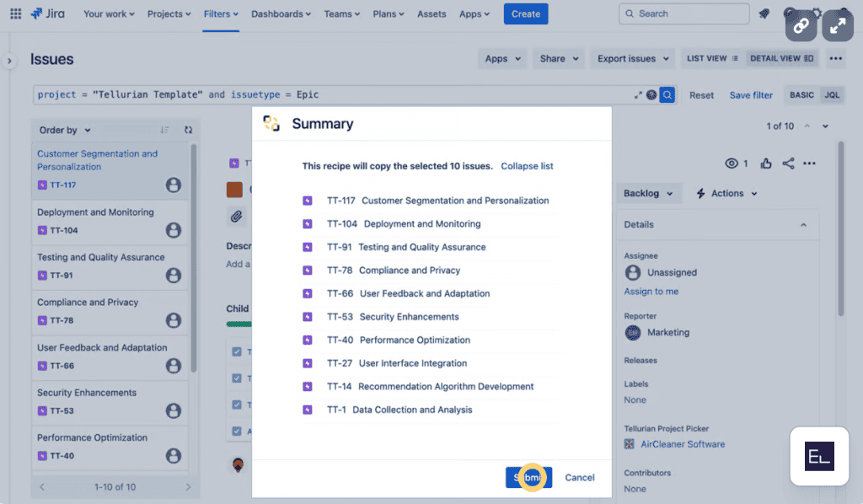The height and width of the screenshot is (504, 863).
Task: Click the watch eye icon in issue header
Action: click(732, 164)
